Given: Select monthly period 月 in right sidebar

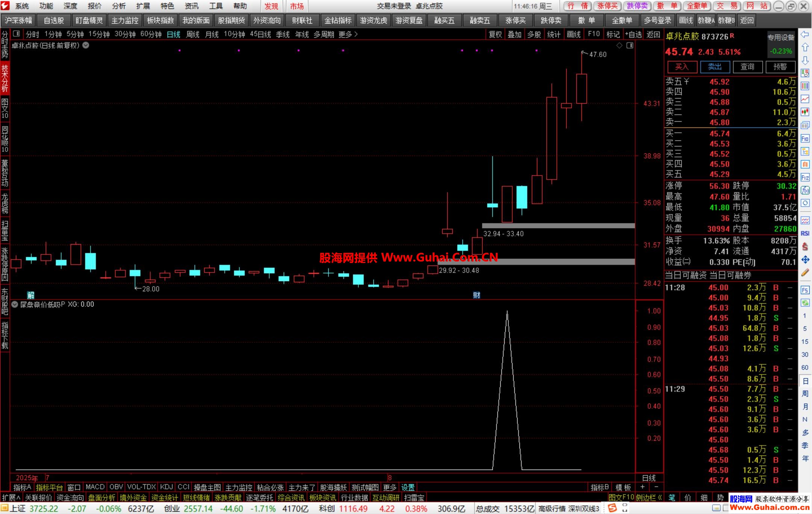Looking at the screenshot, I should [x=805, y=407].
